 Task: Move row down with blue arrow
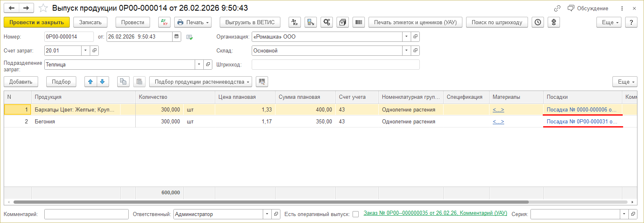[x=102, y=82]
